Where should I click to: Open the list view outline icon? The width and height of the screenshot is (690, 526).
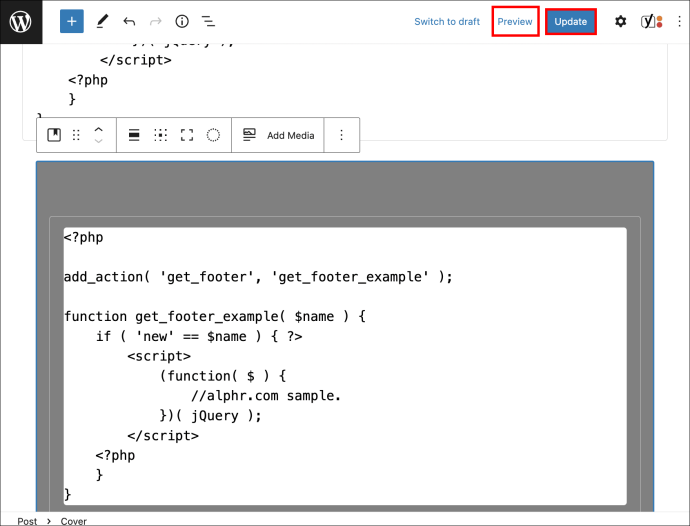[x=208, y=22]
